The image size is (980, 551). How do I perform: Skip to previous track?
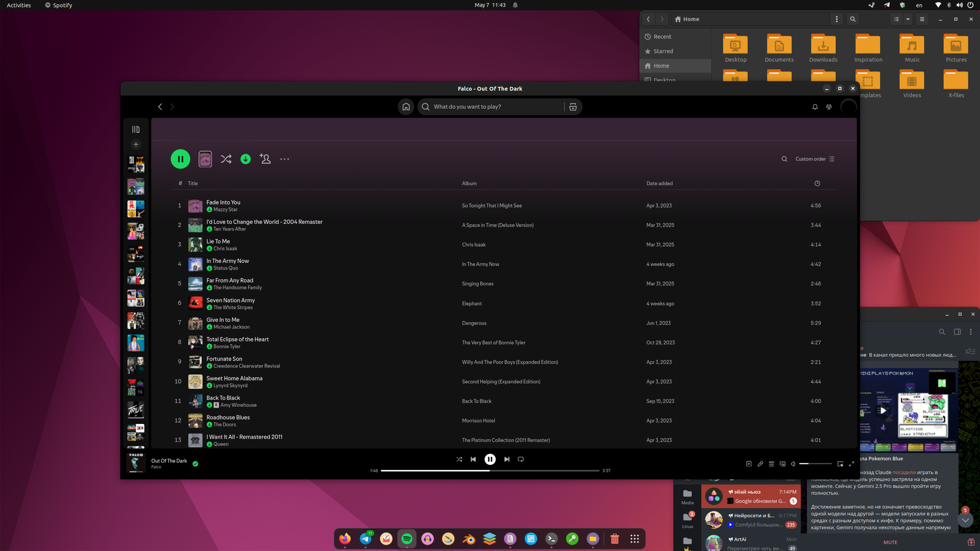[x=473, y=459]
